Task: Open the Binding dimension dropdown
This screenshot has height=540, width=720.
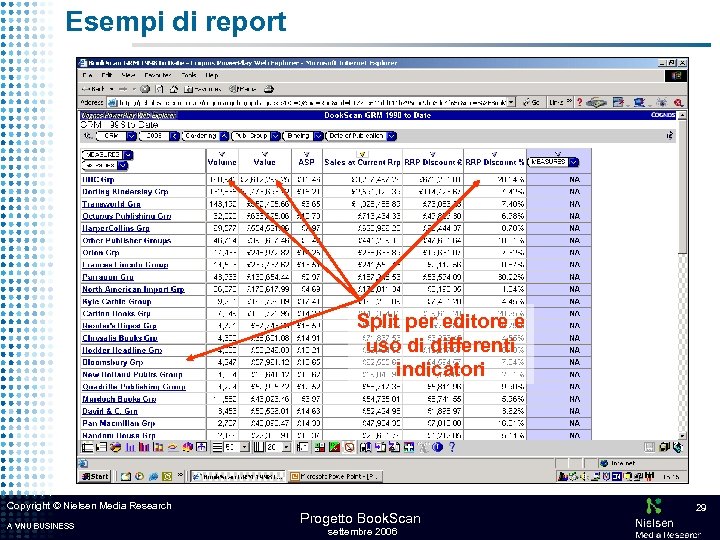Action: [318, 136]
